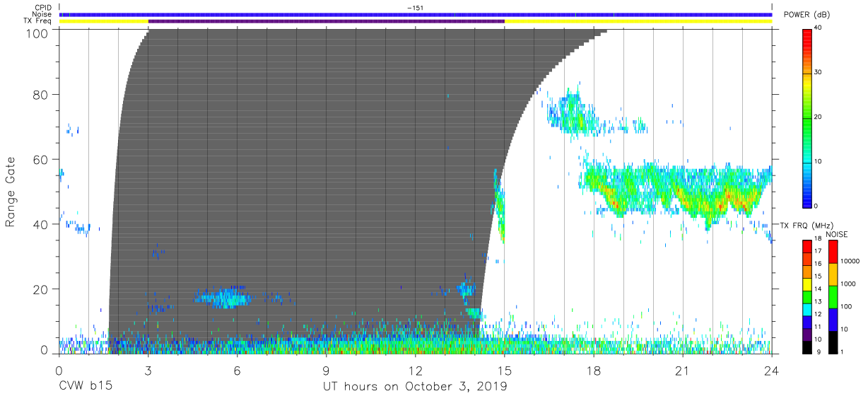Click the '1000' tick of the NOISE scale

pos(848,284)
